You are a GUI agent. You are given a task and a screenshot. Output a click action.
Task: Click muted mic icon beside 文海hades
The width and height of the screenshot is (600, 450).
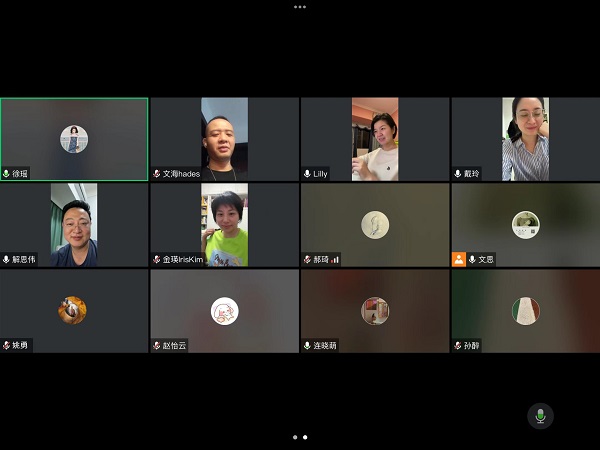point(157,174)
